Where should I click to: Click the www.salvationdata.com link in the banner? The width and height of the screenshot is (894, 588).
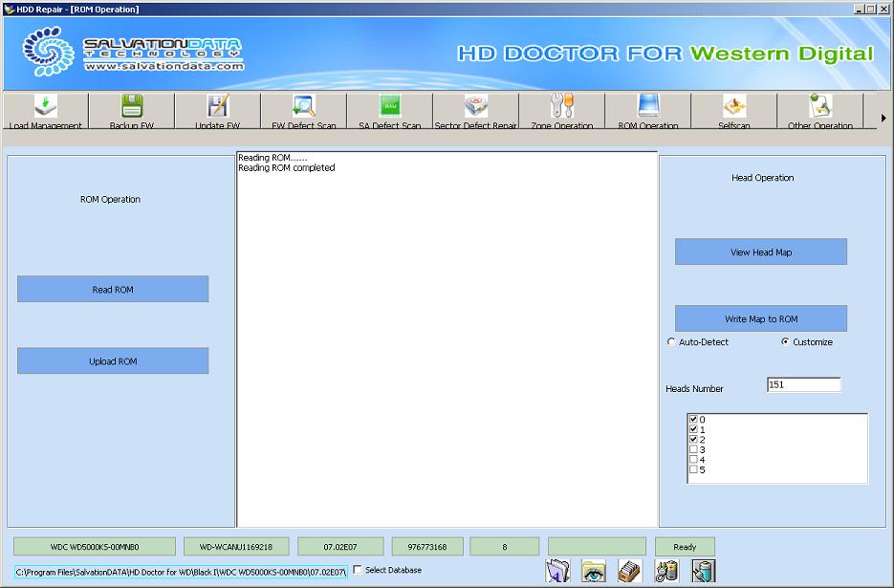coord(164,66)
